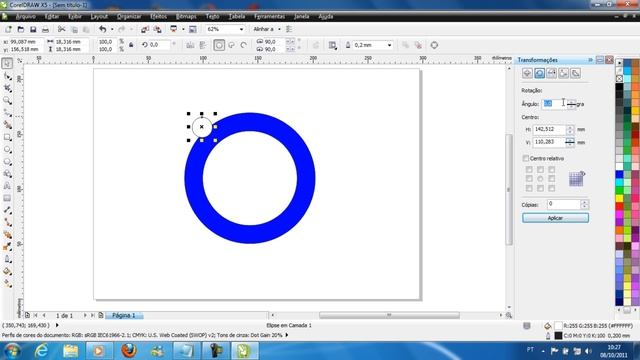Select the Parallel Dimension tool
This screenshot has height=360, width=640.
(7, 211)
